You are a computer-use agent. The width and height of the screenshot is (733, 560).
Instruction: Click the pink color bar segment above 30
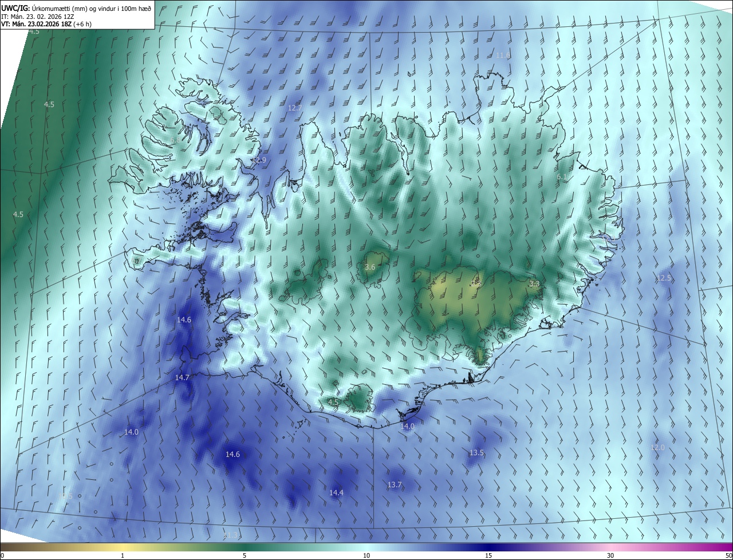click(610, 547)
